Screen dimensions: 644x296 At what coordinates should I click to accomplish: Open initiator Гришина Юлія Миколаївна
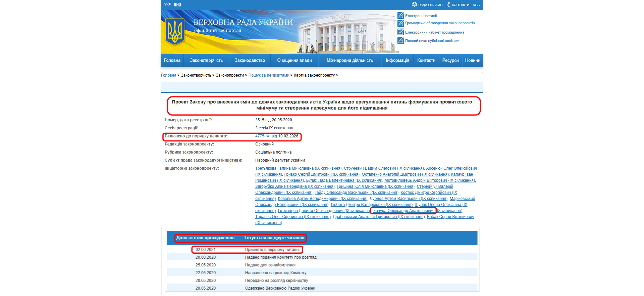click(x=375, y=186)
